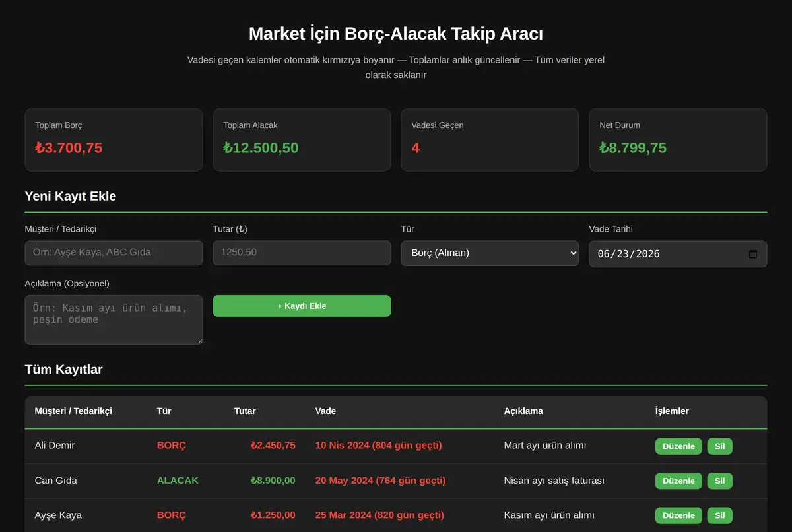Viewport: 792px width, 532px height.
Task: Click the Toplam Alacak value ₺12.500,50
Action: tap(261, 148)
